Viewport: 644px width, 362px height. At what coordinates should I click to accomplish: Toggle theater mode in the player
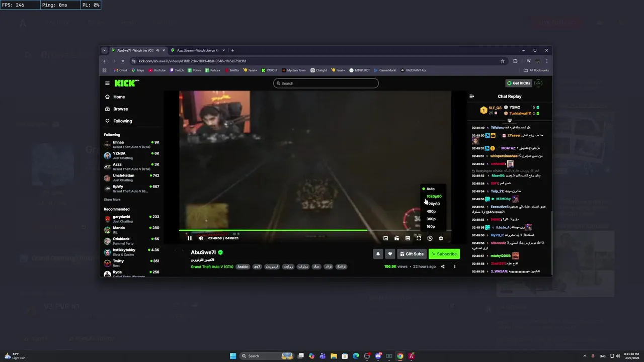(408, 238)
